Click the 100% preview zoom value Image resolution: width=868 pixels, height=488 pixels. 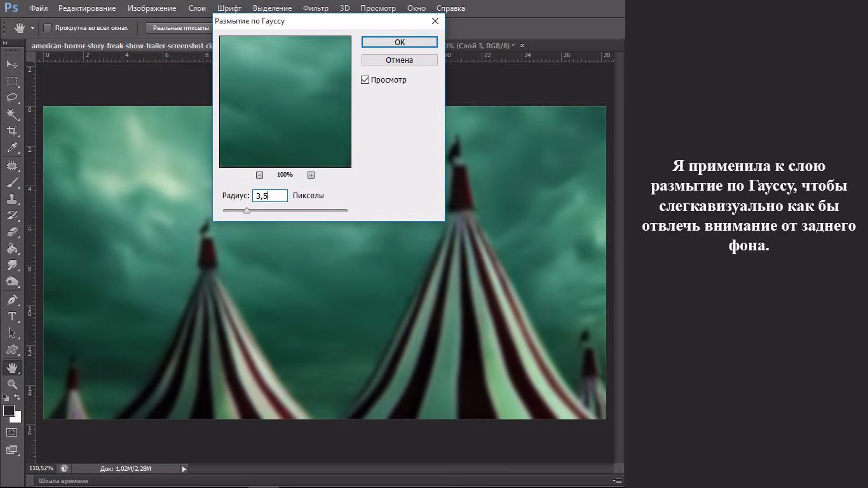point(285,175)
